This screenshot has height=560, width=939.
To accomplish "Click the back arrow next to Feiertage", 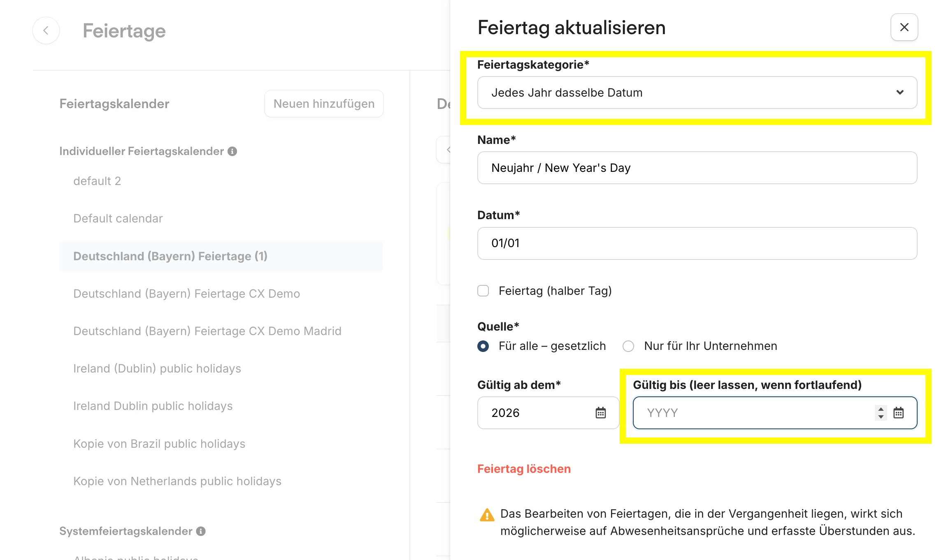I will coord(46,30).
